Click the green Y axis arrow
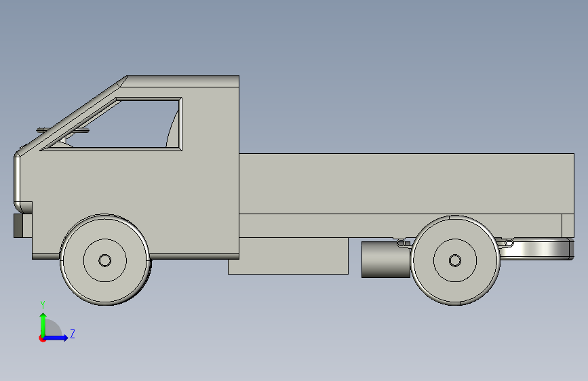Image resolution: width=588 pixels, height=381 pixels. click(43, 324)
